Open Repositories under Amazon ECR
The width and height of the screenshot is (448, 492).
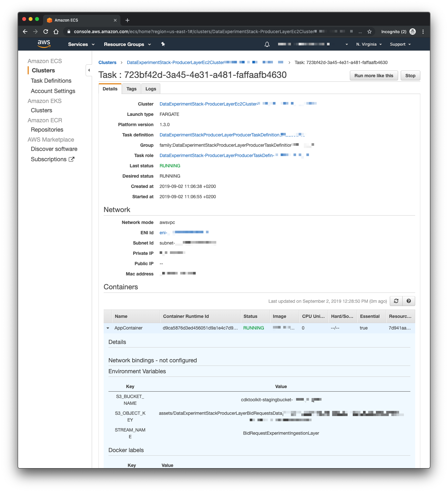coord(47,130)
